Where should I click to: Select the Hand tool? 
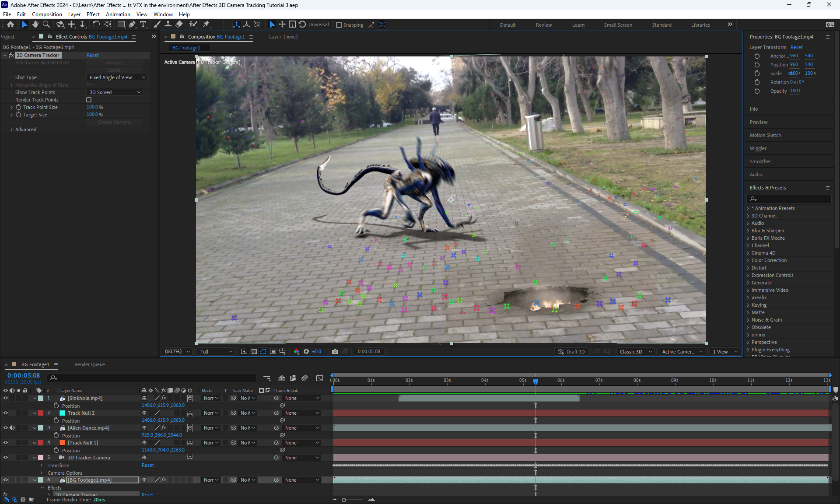point(35,24)
